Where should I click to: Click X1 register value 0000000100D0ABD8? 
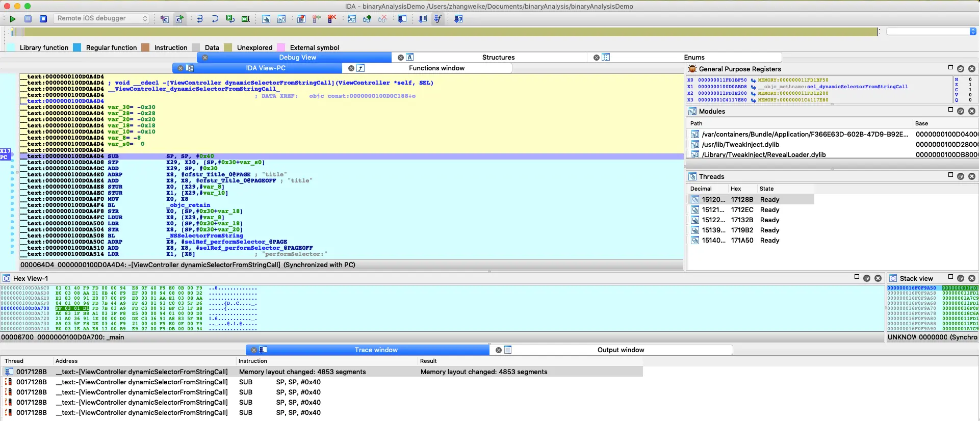pyautogui.click(x=722, y=87)
